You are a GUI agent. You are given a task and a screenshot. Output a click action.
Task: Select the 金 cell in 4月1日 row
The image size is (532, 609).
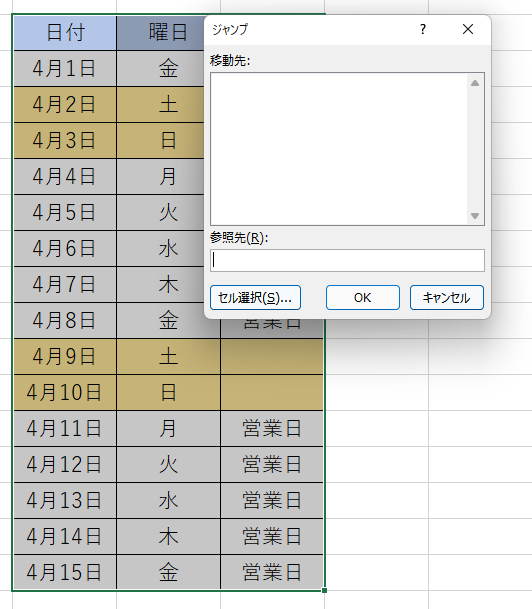(x=160, y=68)
